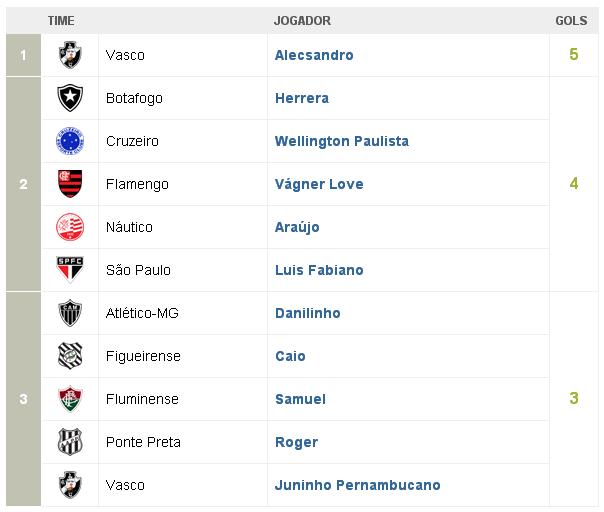Open the São Paulo SPFC crest
The height and width of the screenshot is (512, 604).
point(70,270)
